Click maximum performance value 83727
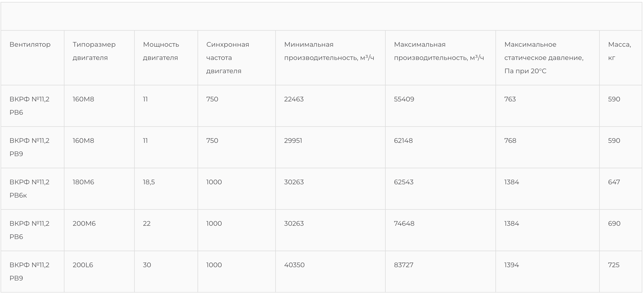The height and width of the screenshot is (294, 644). click(x=404, y=265)
